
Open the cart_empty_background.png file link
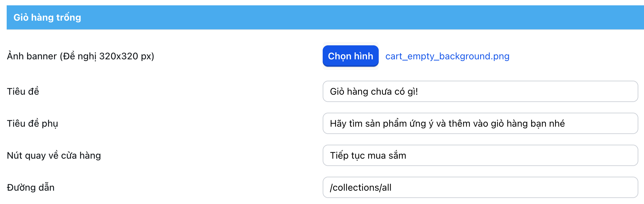447,56
